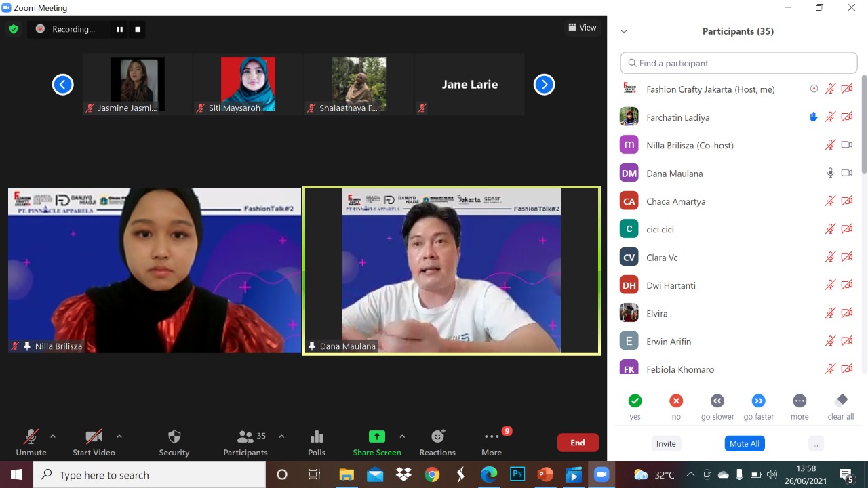Click the green 'yes' feedback icon
Viewport: 868px width, 488px height.
pos(635,401)
